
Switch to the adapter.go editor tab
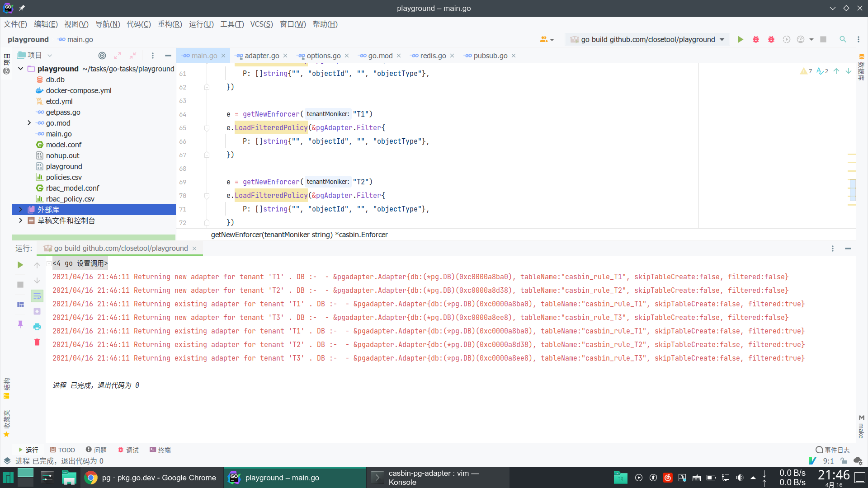pyautogui.click(x=262, y=56)
